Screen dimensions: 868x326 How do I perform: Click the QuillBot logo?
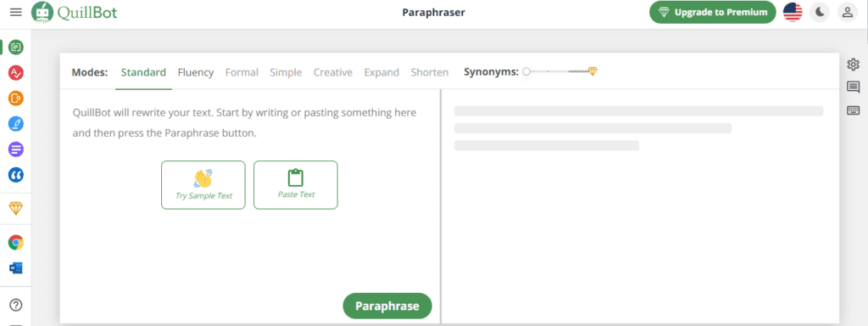point(75,12)
